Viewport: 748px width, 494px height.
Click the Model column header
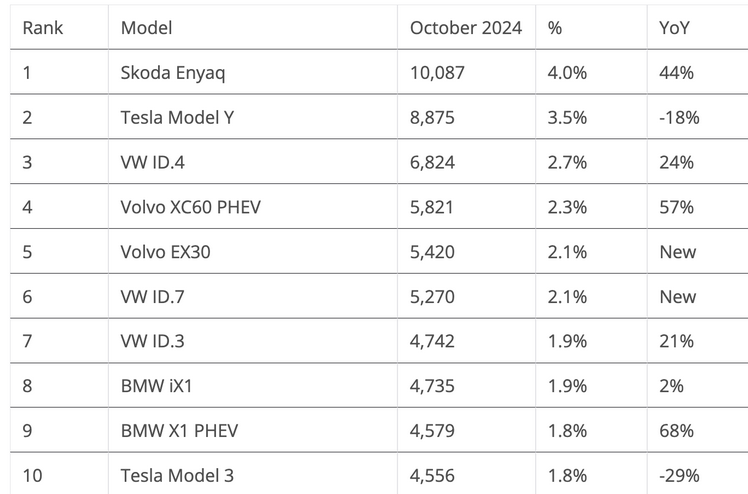(x=145, y=27)
